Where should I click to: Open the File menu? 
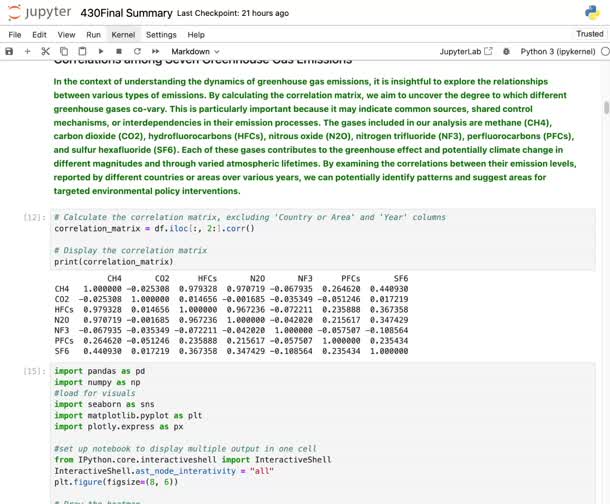tap(14, 34)
